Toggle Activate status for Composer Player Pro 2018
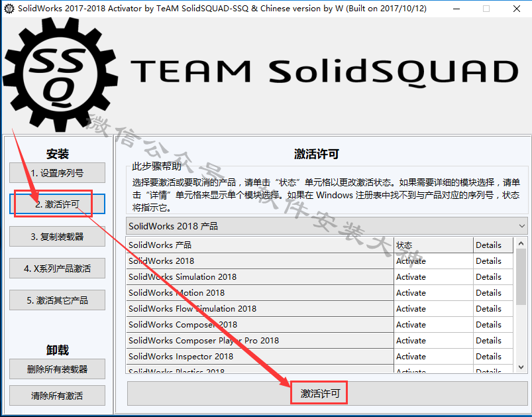This screenshot has height=417, width=532. click(433, 341)
